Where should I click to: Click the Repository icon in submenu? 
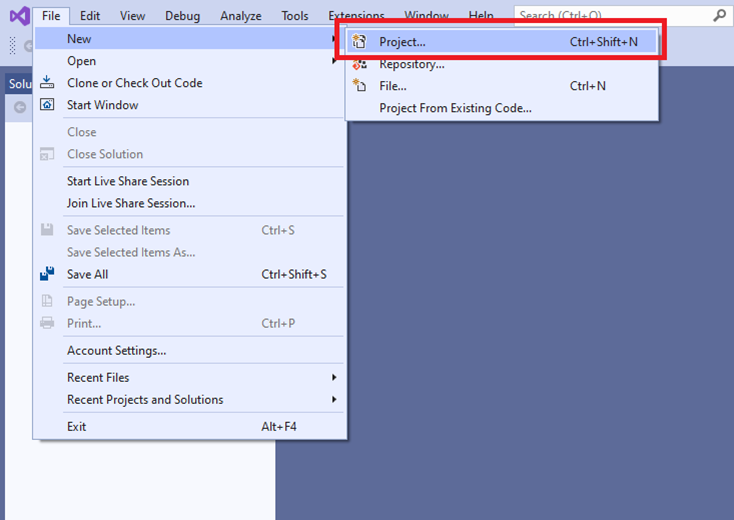360,64
